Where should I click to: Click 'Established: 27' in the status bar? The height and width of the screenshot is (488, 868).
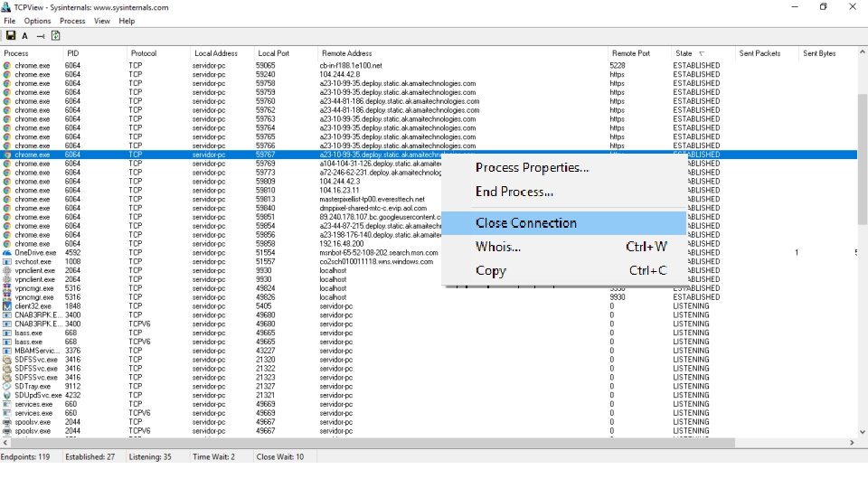(90, 457)
